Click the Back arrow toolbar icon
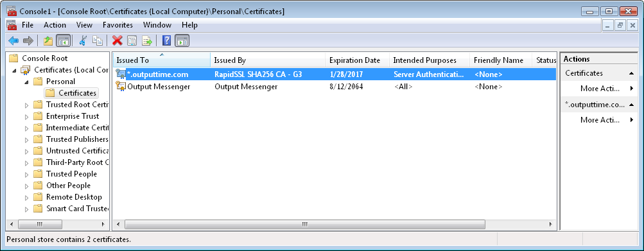644x251 pixels. (13, 40)
